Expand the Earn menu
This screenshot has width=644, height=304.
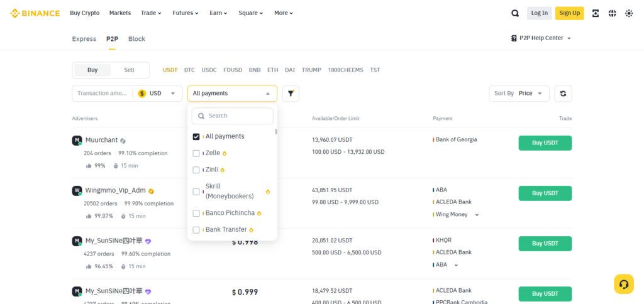[218, 13]
